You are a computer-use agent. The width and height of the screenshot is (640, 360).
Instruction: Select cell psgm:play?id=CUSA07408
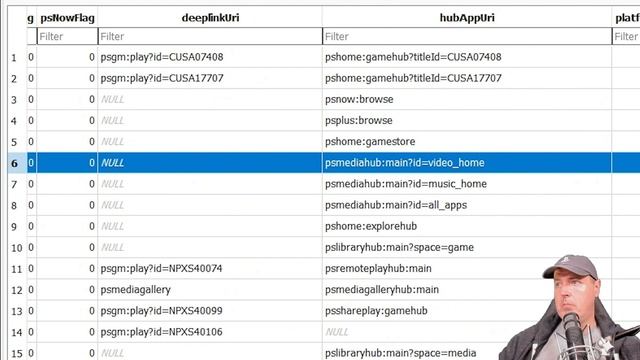(210, 57)
